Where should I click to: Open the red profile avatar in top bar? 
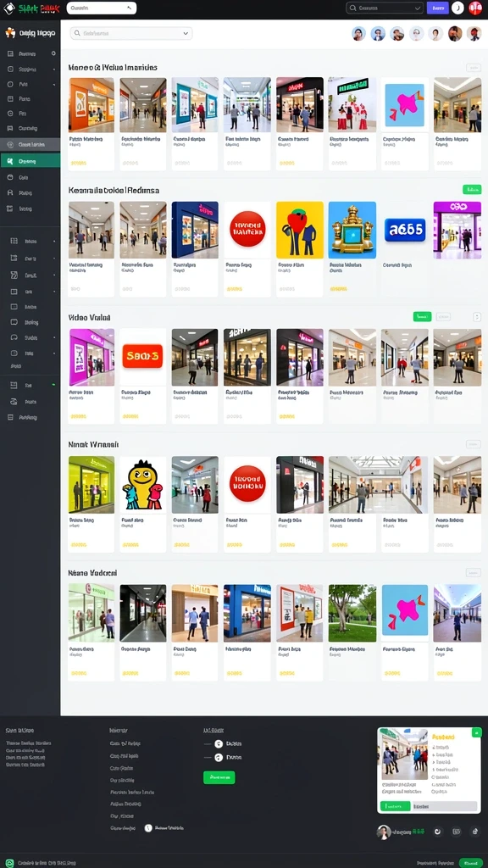click(x=474, y=8)
